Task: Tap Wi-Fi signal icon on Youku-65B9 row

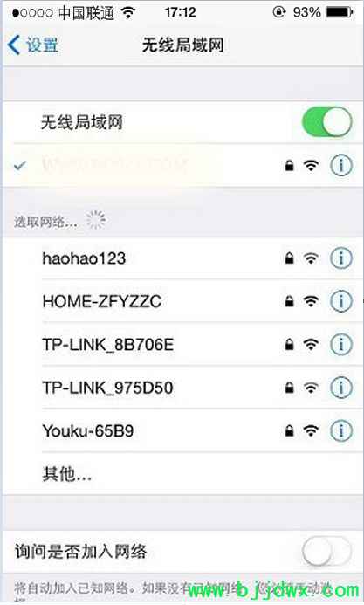Action: pyautogui.click(x=311, y=430)
